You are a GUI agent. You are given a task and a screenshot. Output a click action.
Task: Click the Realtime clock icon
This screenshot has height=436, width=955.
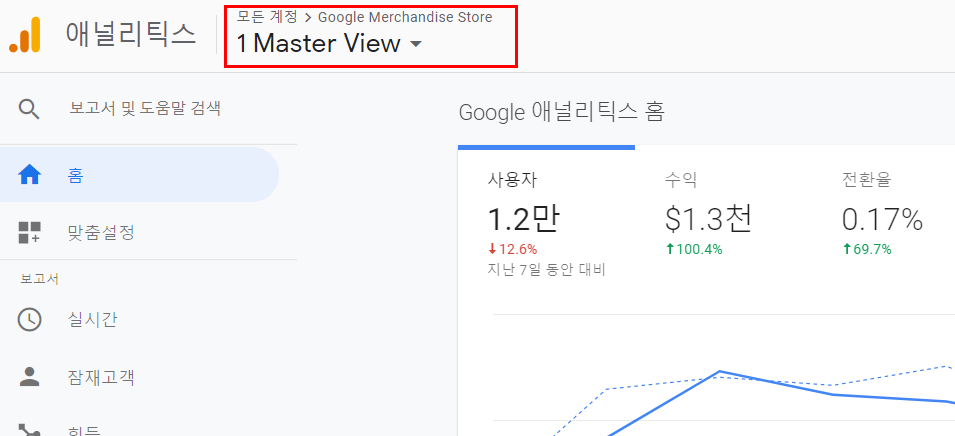29,320
